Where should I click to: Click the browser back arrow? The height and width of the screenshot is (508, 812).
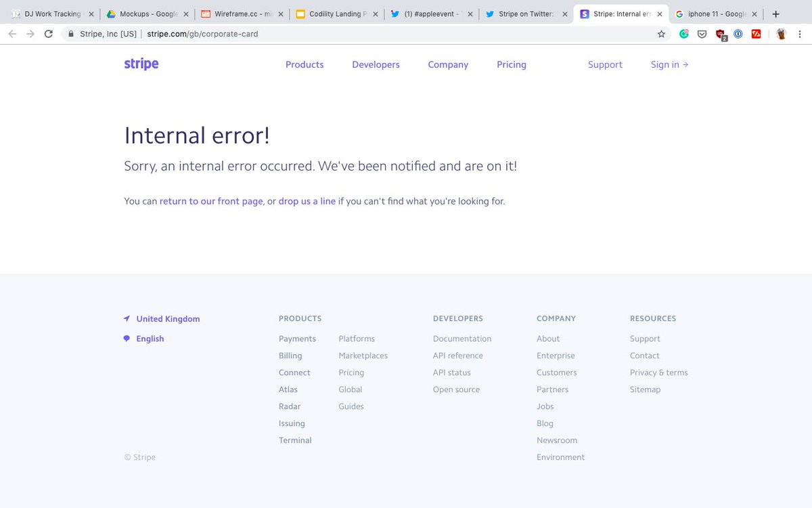coord(12,34)
